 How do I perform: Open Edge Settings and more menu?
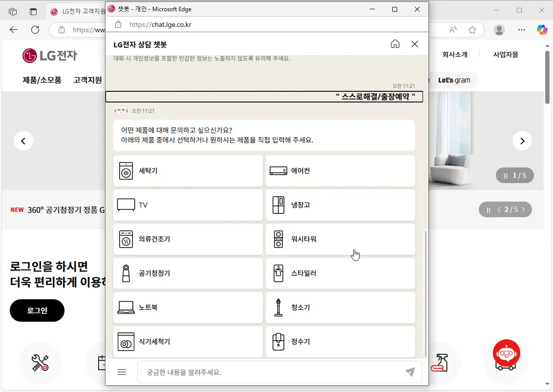tap(522, 30)
